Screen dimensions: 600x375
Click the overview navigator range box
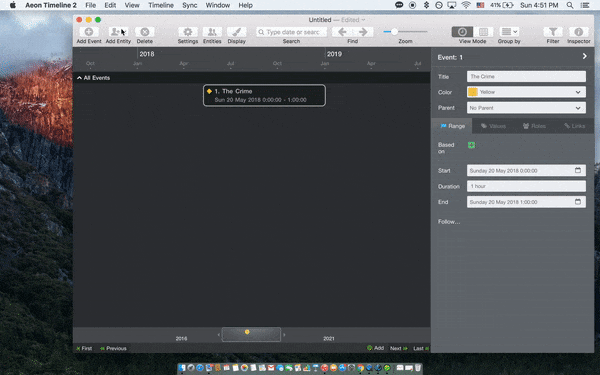coord(251,334)
